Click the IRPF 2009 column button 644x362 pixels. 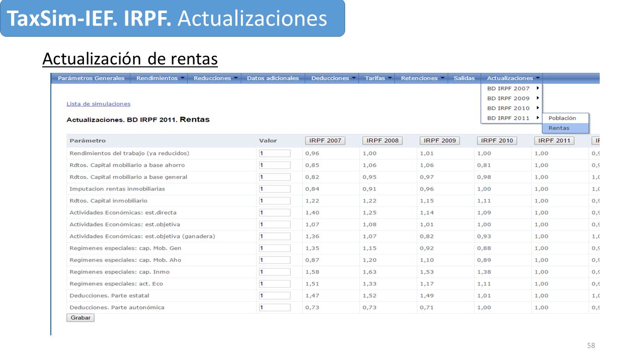click(x=440, y=141)
